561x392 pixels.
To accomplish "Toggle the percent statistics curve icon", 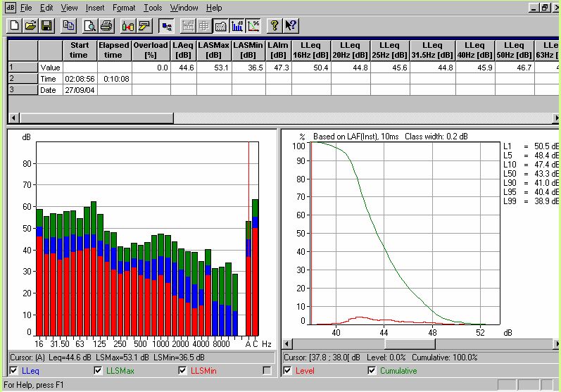I will tap(253, 26).
